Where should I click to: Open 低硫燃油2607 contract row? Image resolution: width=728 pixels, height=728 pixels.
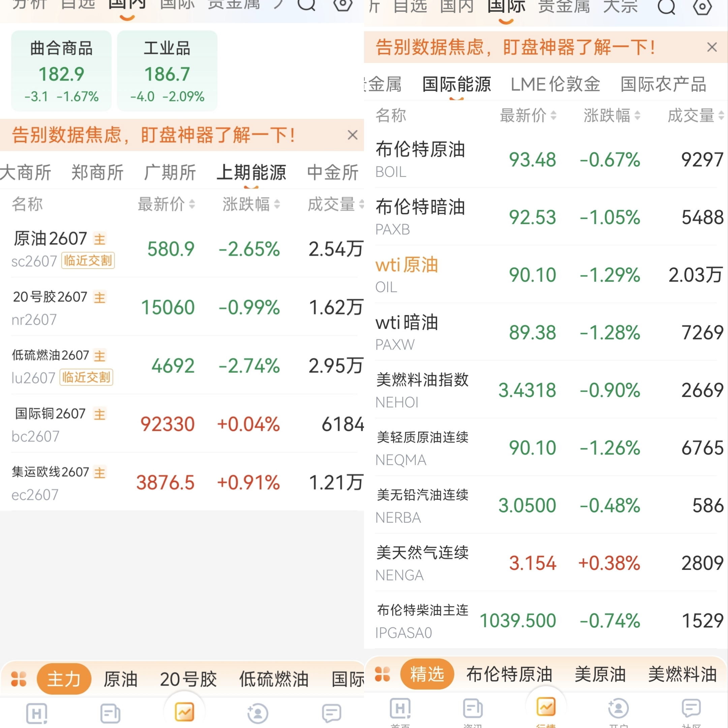coord(182,365)
